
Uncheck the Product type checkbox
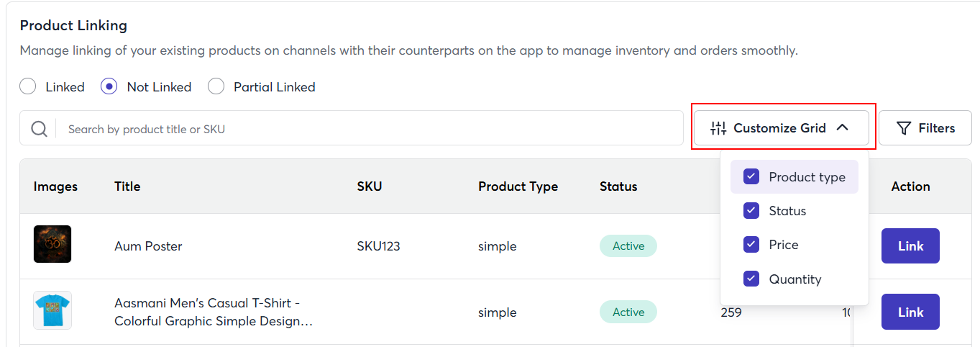coord(751,177)
